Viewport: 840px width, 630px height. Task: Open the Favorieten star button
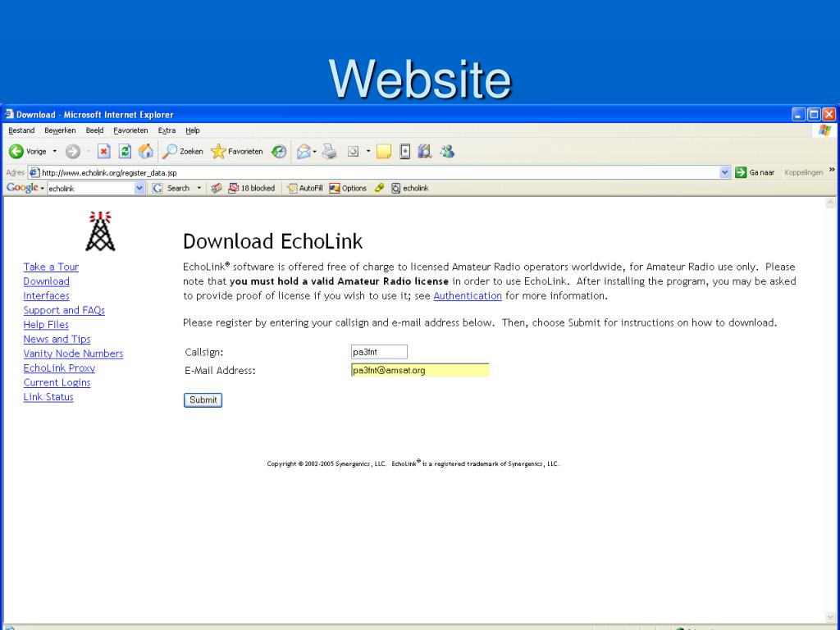(237, 152)
